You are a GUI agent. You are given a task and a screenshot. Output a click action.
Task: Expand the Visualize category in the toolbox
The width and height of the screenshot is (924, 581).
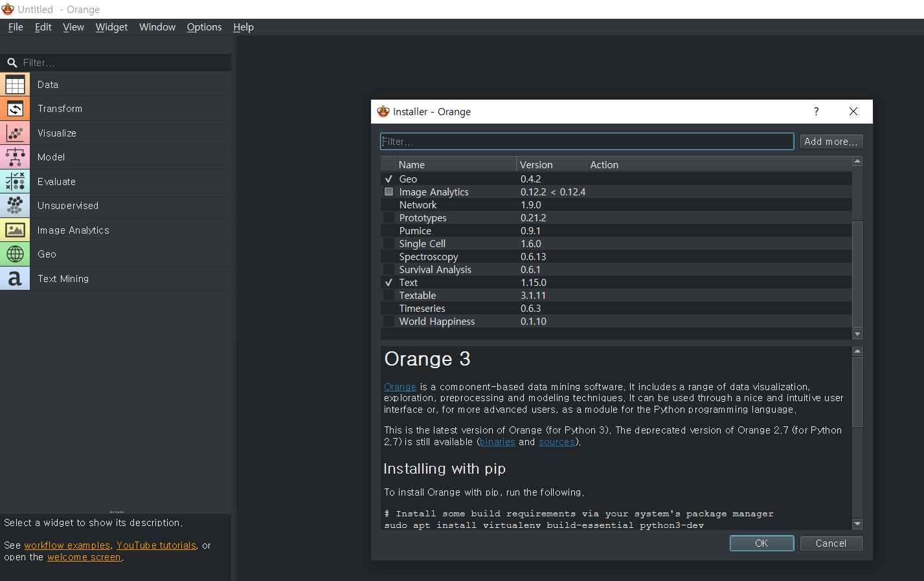coord(117,133)
